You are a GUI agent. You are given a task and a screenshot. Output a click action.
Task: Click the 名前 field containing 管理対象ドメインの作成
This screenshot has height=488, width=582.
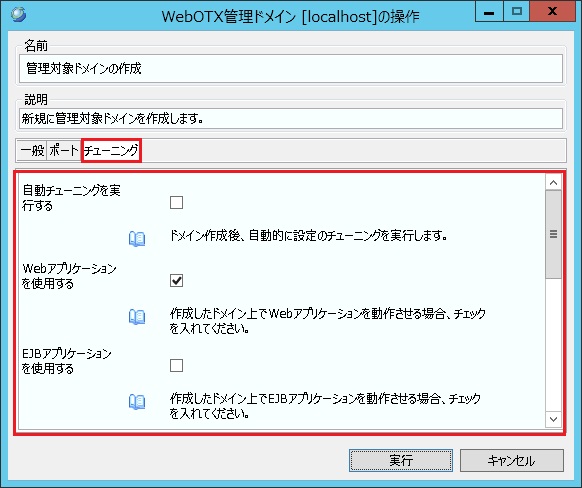click(291, 69)
